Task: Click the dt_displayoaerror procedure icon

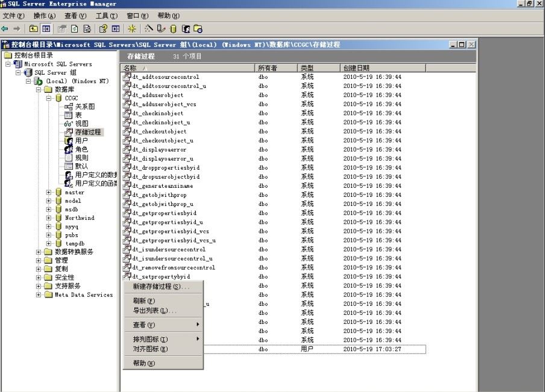Action: (x=127, y=149)
